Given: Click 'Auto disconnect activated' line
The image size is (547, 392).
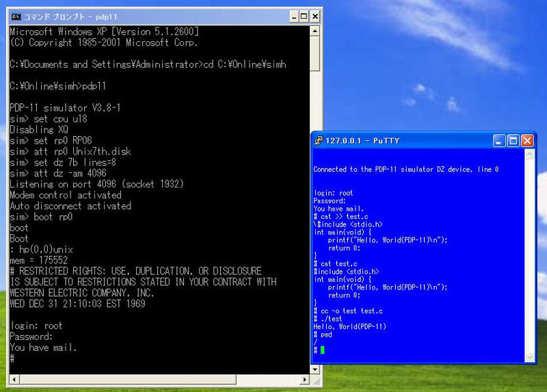Looking at the screenshot, I should (70, 206).
